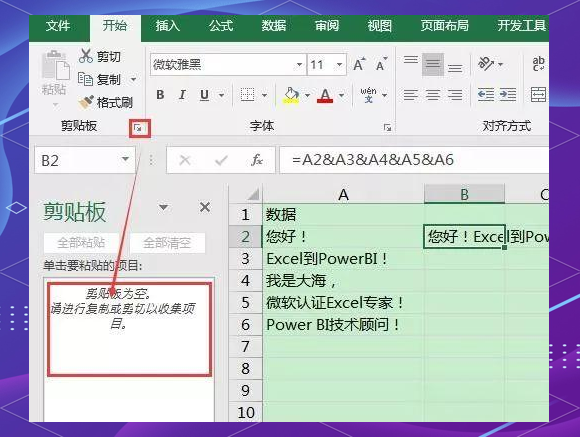Select cell 微软认证Excel专家！
The width and height of the screenshot is (580, 437).
point(343,303)
